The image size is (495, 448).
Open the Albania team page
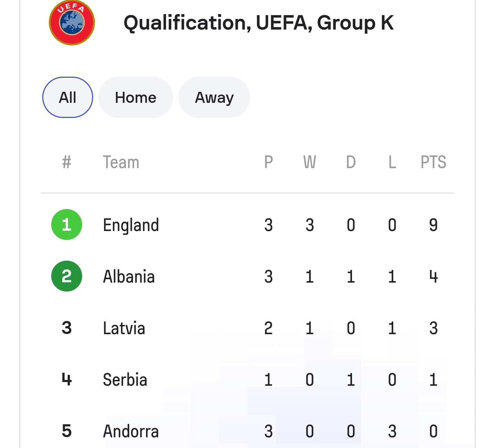pyautogui.click(x=129, y=277)
